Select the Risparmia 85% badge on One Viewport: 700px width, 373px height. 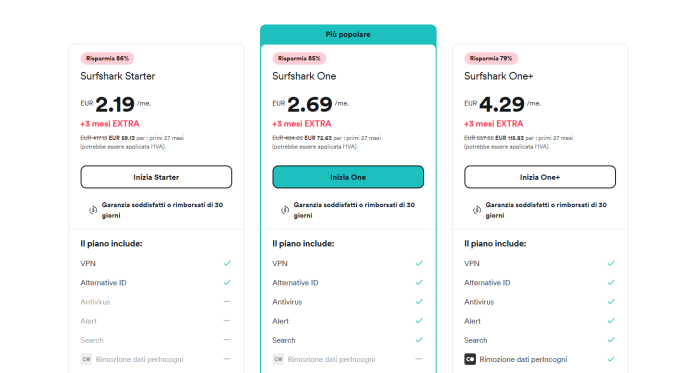pyautogui.click(x=299, y=58)
